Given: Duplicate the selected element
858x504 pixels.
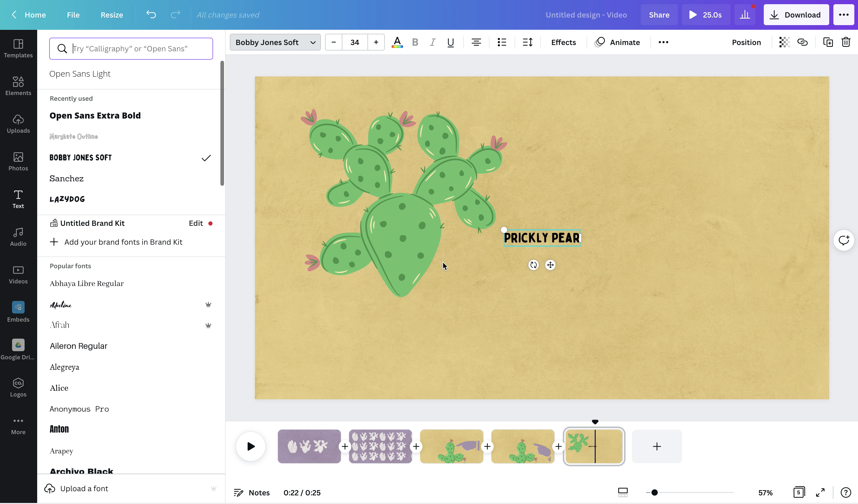Looking at the screenshot, I should point(828,42).
